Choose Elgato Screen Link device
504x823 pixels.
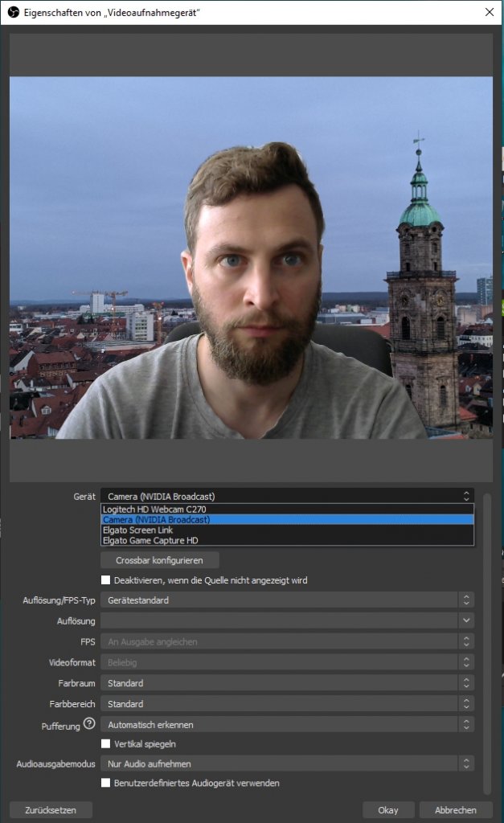[287, 530]
